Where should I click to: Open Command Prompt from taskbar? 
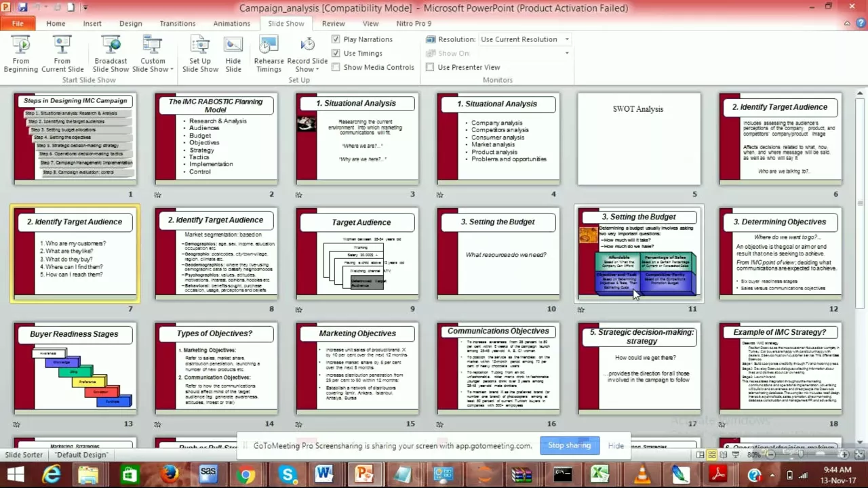pos(562,474)
